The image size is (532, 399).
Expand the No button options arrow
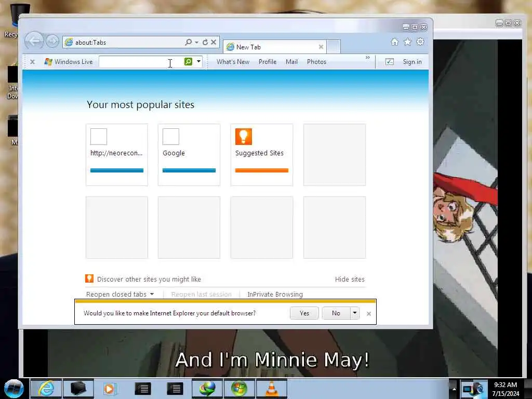click(x=354, y=313)
